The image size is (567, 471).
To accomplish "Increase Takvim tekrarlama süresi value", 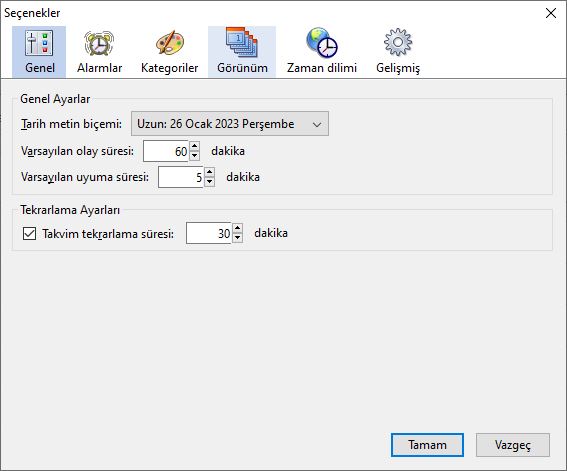I will pos(237,228).
